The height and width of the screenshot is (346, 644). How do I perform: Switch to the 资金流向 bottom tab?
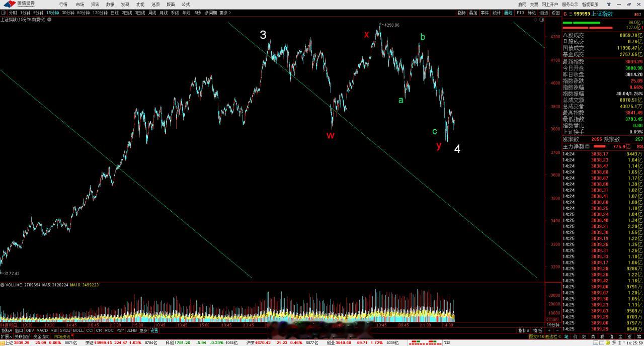point(42,336)
